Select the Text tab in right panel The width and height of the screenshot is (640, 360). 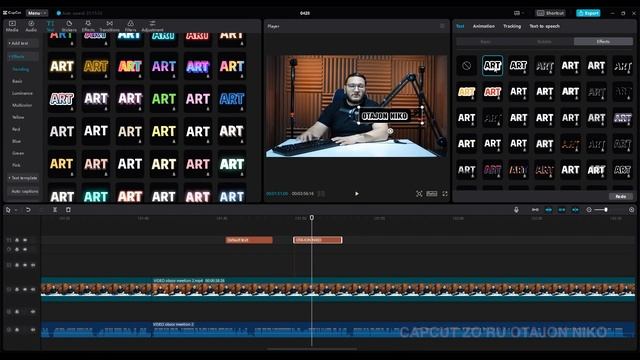pyautogui.click(x=460, y=26)
